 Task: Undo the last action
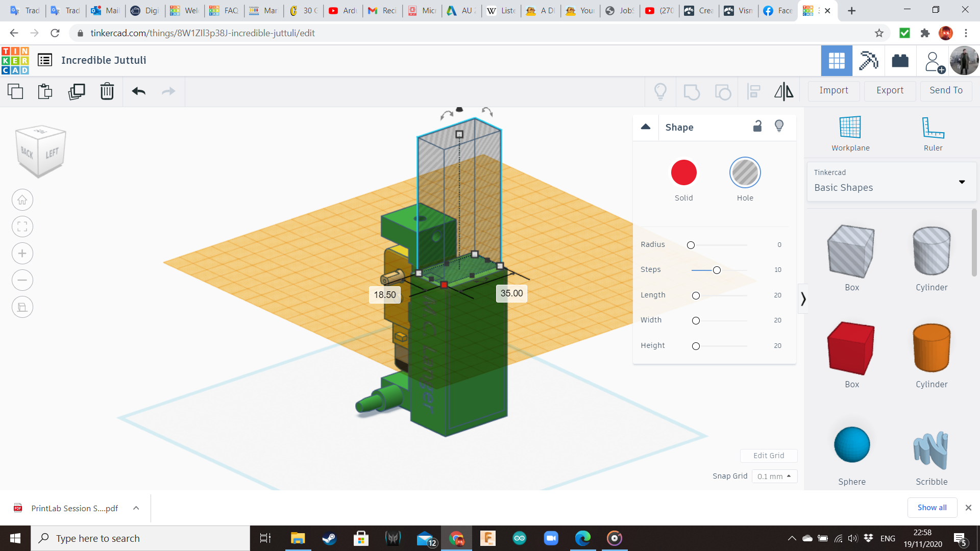(138, 91)
